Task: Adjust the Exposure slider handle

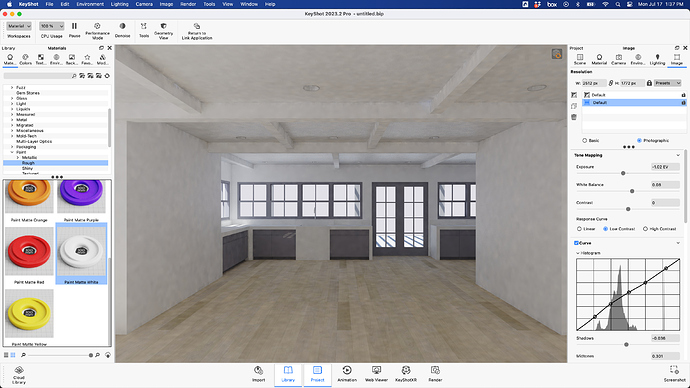Action: click(x=623, y=173)
